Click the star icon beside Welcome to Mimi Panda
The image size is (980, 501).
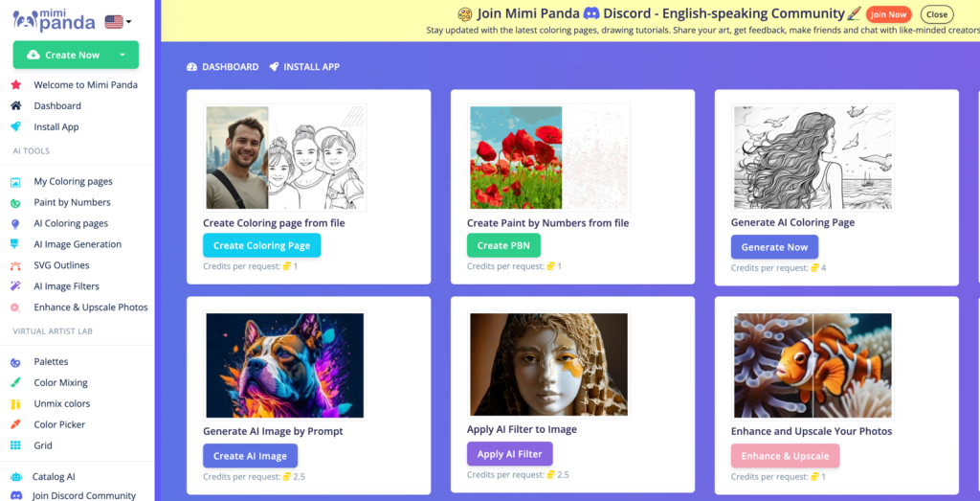point(15,84)
